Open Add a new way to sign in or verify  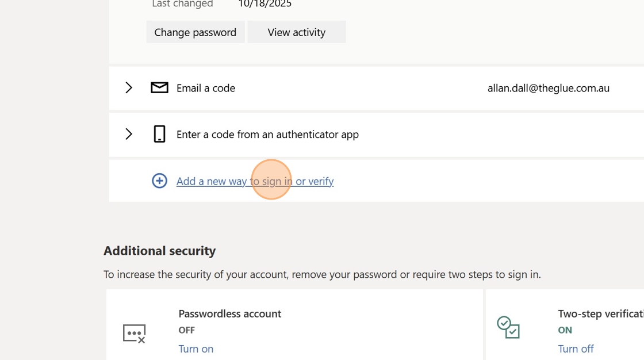(x=255, y=181)
